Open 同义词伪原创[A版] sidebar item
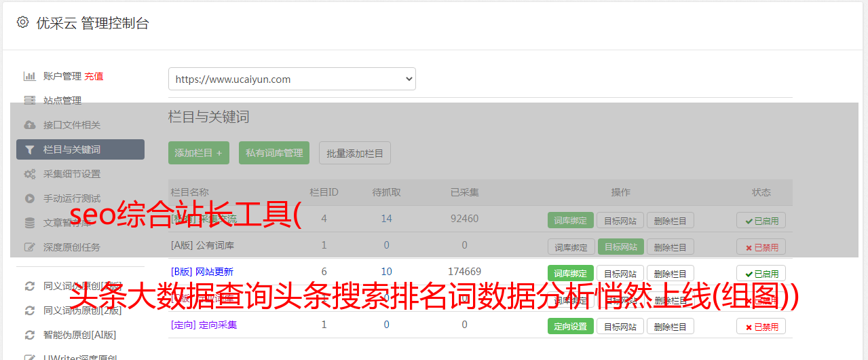 83,286
